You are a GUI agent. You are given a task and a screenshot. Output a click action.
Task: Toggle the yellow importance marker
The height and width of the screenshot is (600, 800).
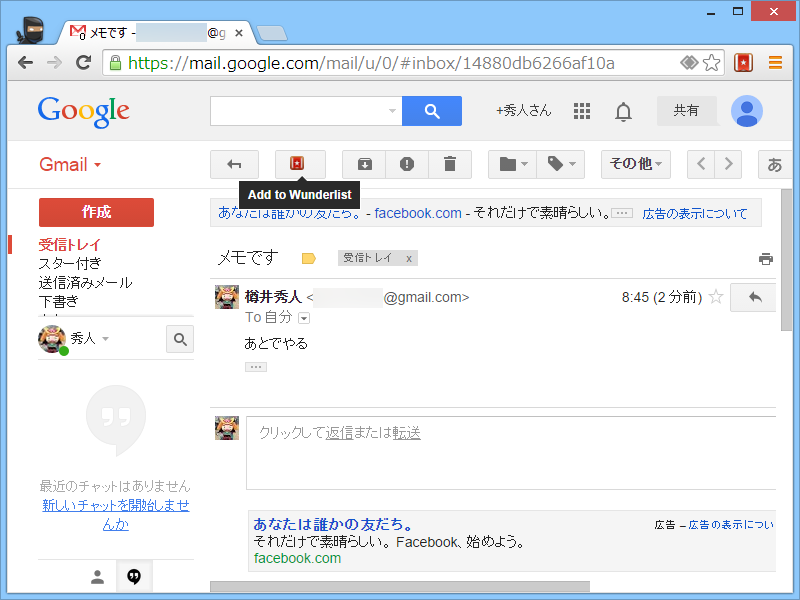[309, 258]
